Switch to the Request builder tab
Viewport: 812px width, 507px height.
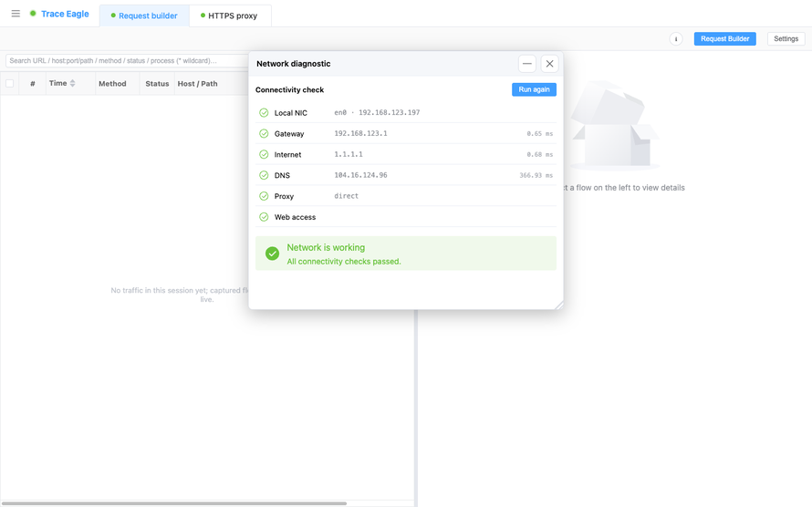tap(144, 16)
